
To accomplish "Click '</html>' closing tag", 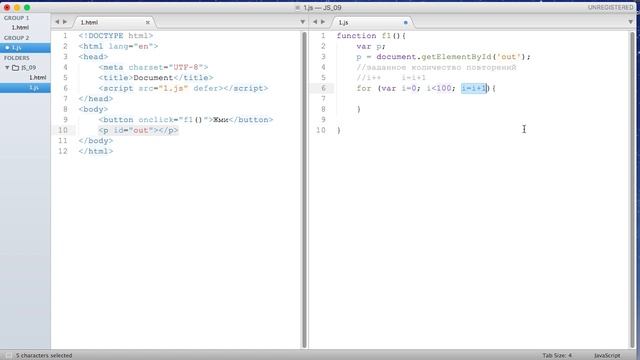I will coord(96,151).
